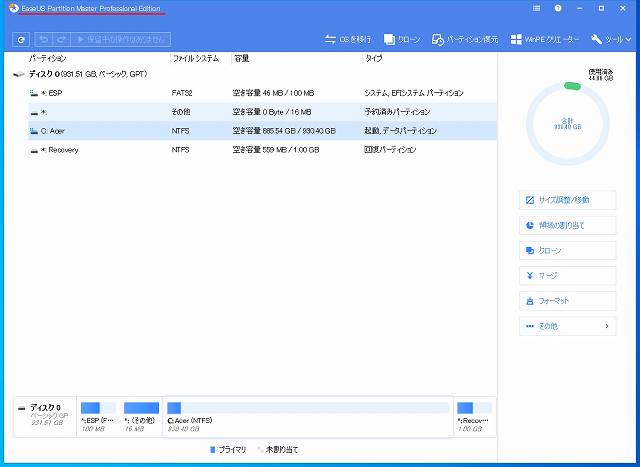Image resolution: width=640 pixels, height=467 pixels.
Task: Click the Merge button
Action: tap(567, 276)
